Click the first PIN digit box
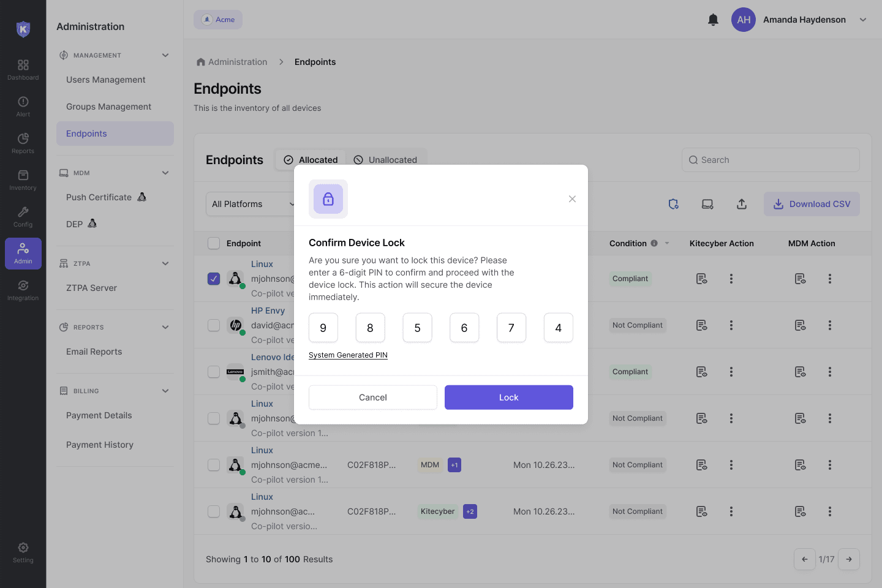 pyautogui.click(x=323, y=328)
